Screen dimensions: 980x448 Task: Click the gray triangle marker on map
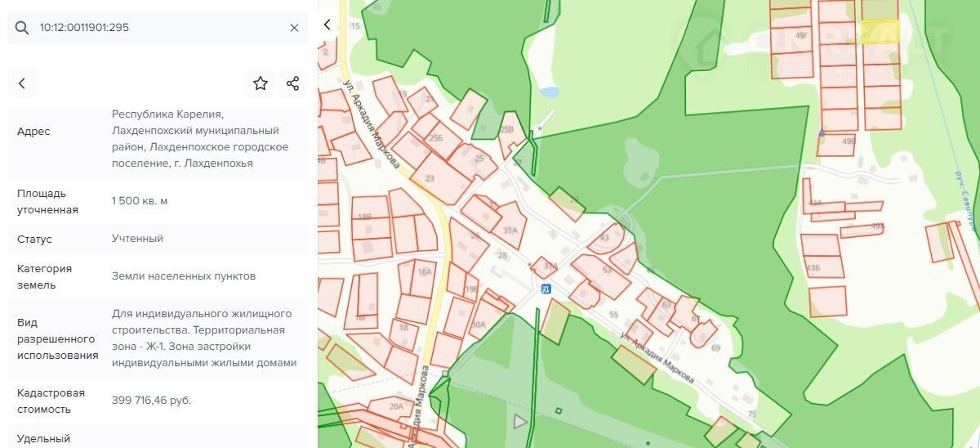(519, 422)
